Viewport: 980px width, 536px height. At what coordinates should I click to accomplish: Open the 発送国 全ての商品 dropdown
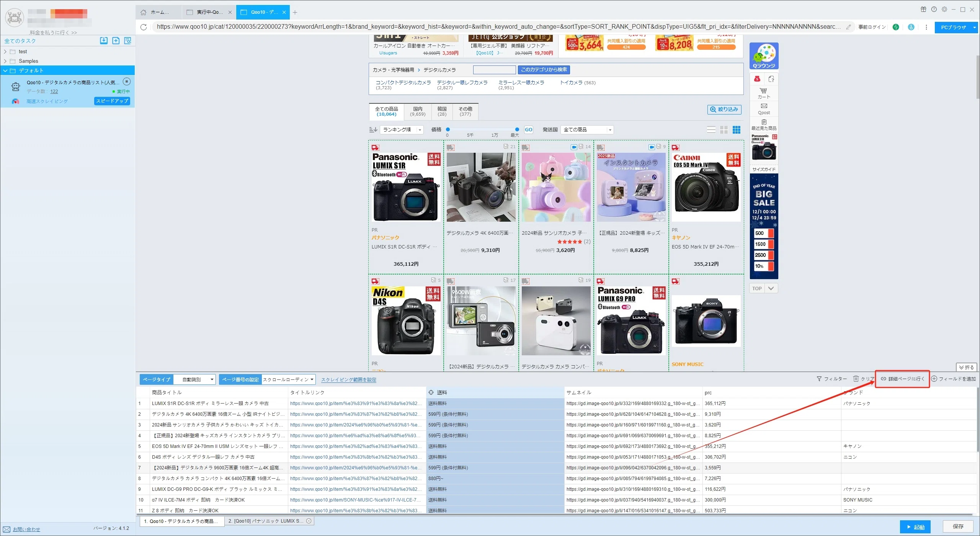pyautogui.click(x=587, y=130)
